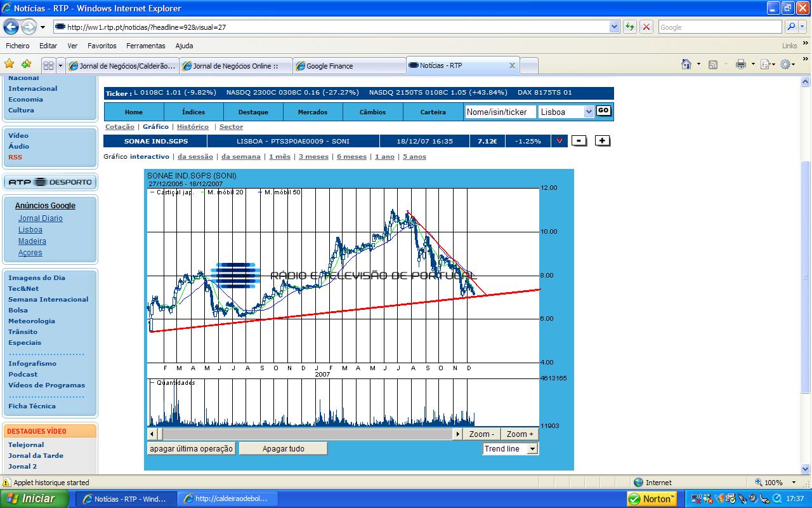Run the search with the magnifier icon

[791, 27]
